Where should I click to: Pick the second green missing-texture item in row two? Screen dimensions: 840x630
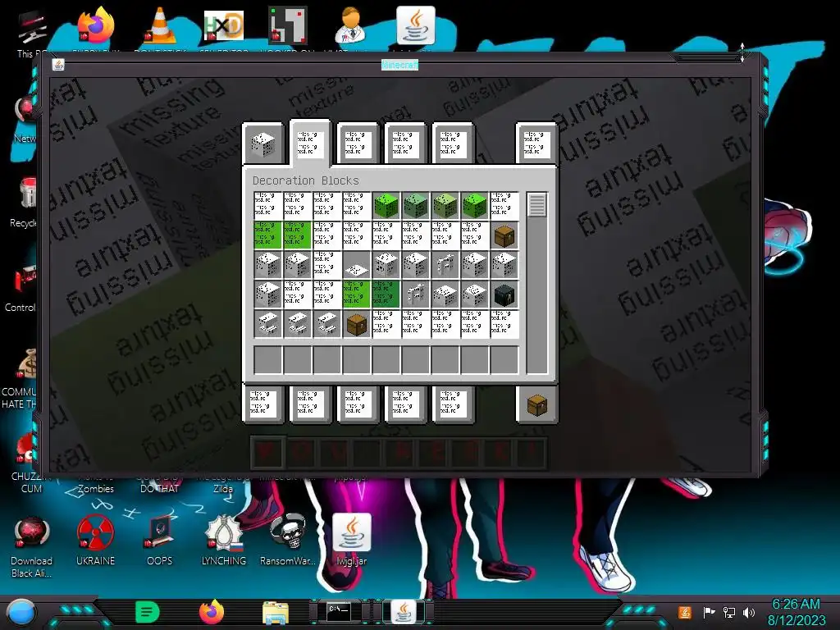297,235
